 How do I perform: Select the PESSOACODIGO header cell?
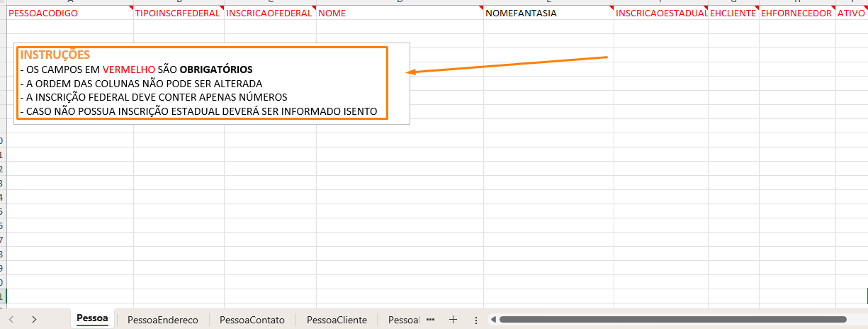point(69,13)
